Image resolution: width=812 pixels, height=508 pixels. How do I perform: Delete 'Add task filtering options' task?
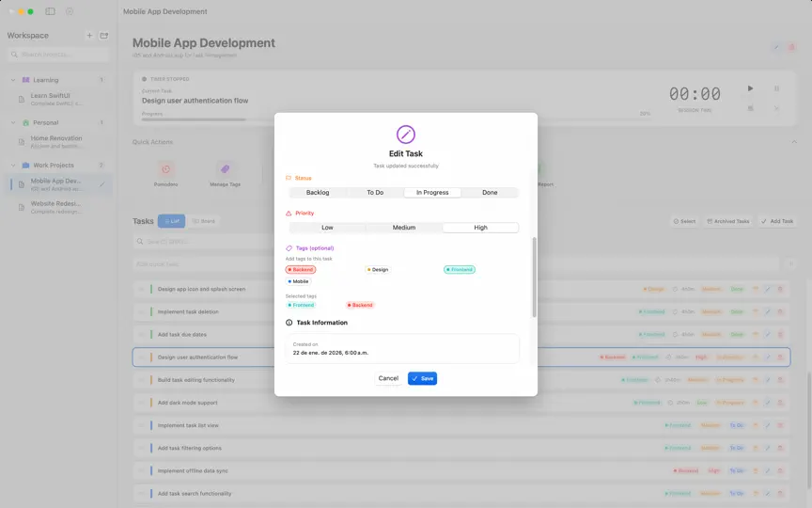coord(780,449)
